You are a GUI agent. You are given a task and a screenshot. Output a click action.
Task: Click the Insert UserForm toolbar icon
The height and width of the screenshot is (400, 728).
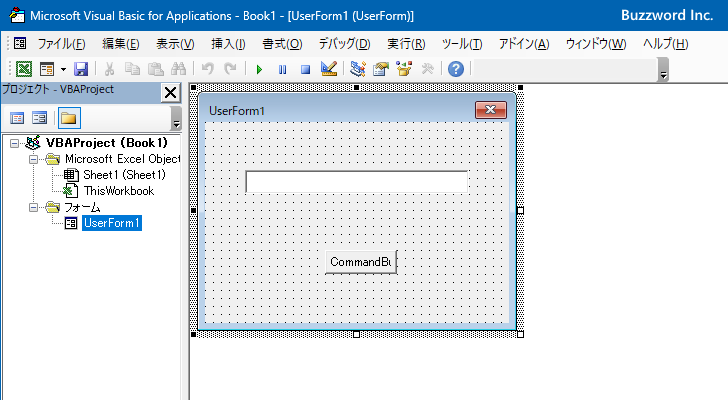click(47, 69)
